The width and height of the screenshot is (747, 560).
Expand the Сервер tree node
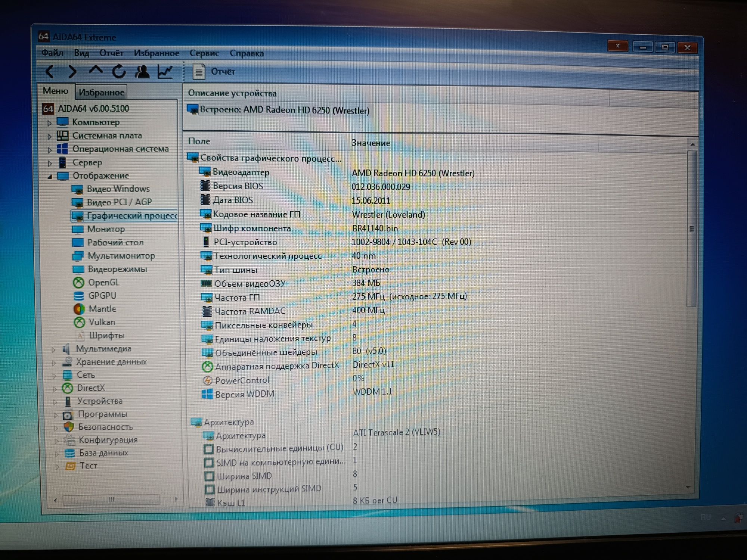pos(50,163)
